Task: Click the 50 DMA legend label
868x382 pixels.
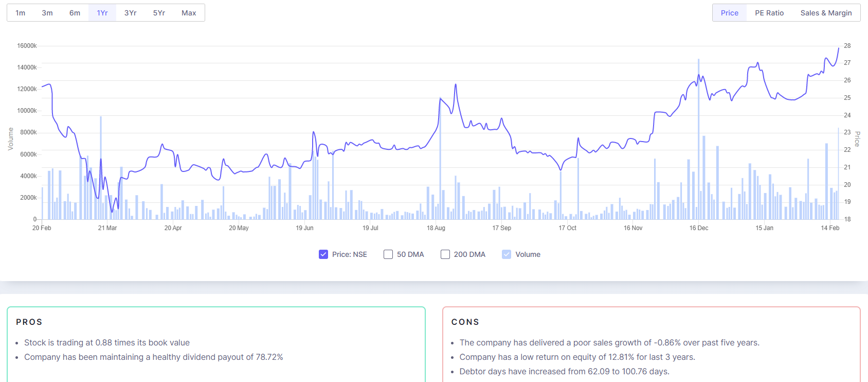Action: tap(410, 254)
